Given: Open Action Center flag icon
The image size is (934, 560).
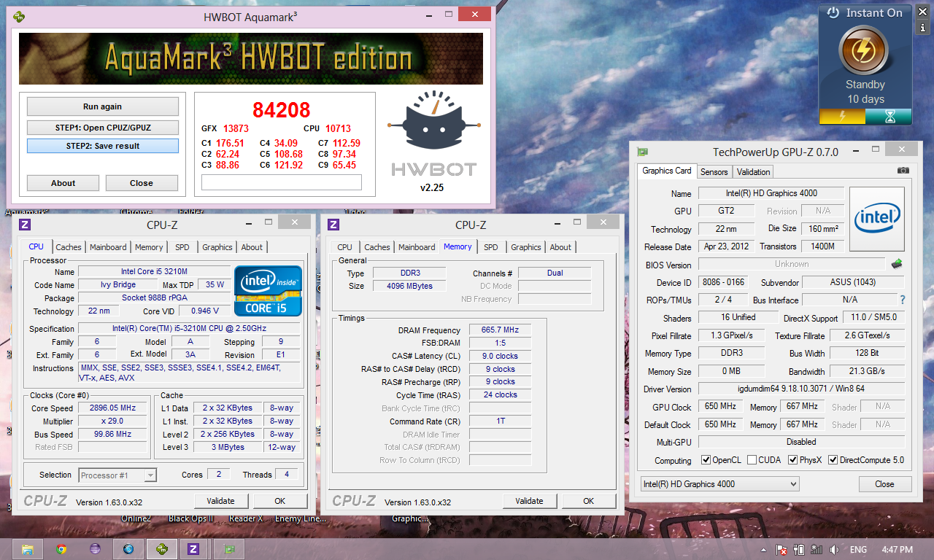Looking at the screenshot, I should click(x=780, y=549).
